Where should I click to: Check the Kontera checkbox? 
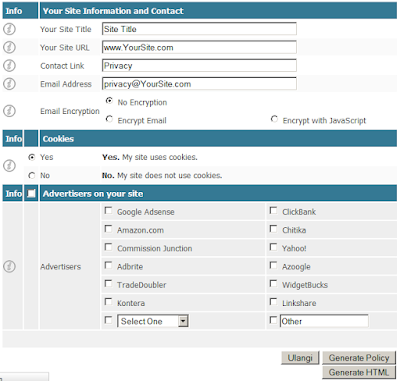point(108,302)
